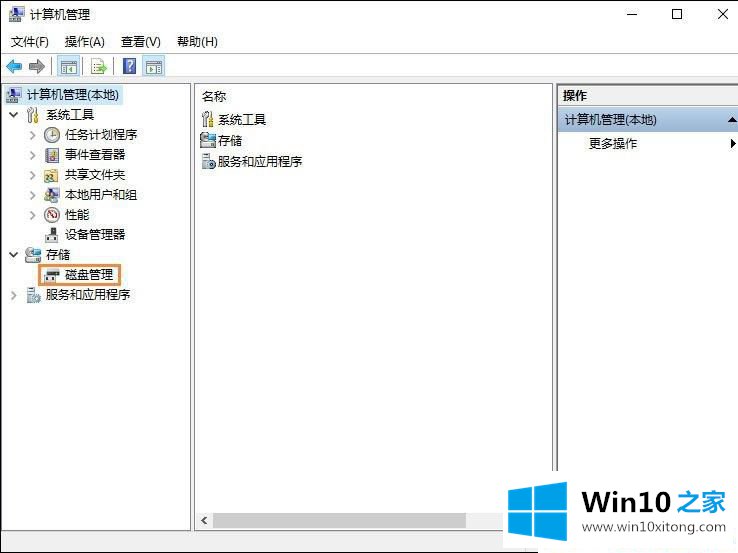Click the 服务和应用程序 icon in left tree

point(33,295)
